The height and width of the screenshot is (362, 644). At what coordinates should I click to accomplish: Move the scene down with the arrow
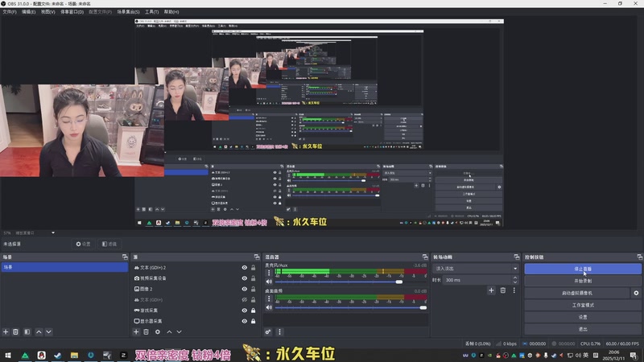pos(48,331)
